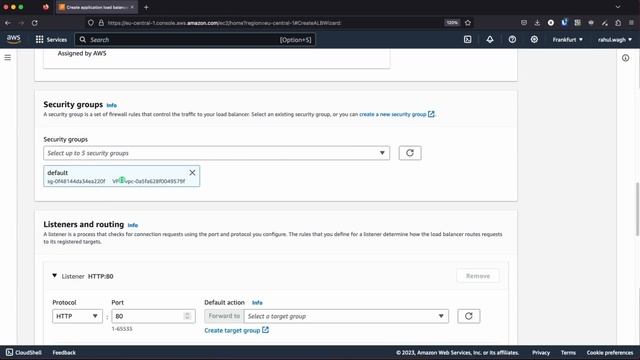This screenshot has height=360, width=640.
Task: Open the Protocol HTTP dropdown
Action: tap(77, 316)
